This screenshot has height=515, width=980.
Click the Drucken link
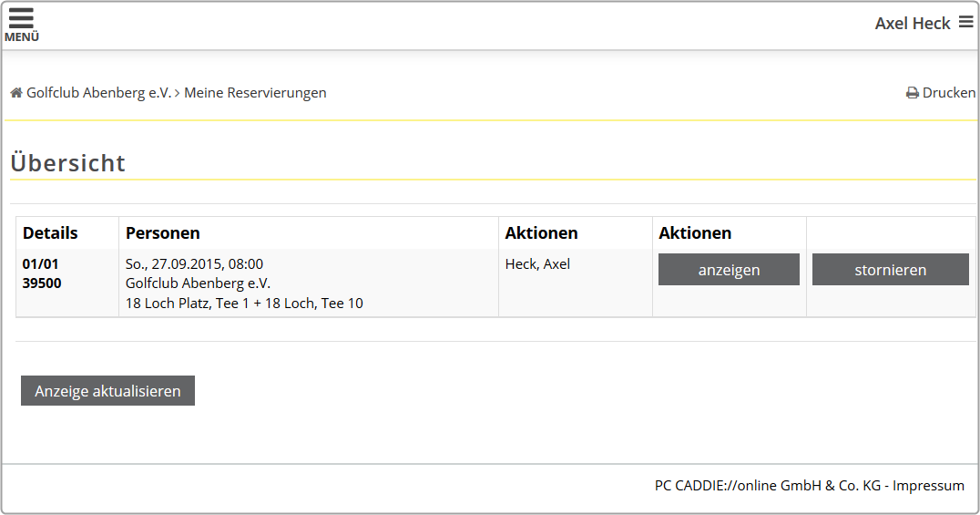pos(948,93)
